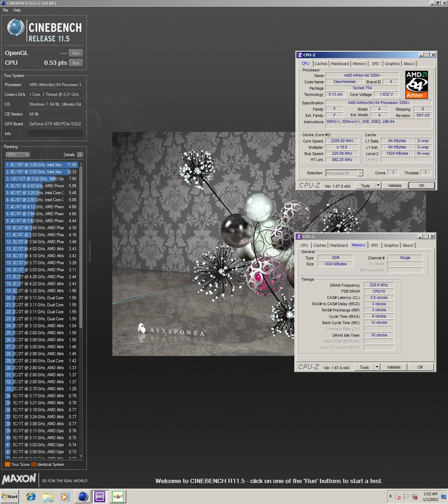Viewport: 448px width, 504px height.
Task: Open the Help menu in Cinebench
Action: click(17, 10)
